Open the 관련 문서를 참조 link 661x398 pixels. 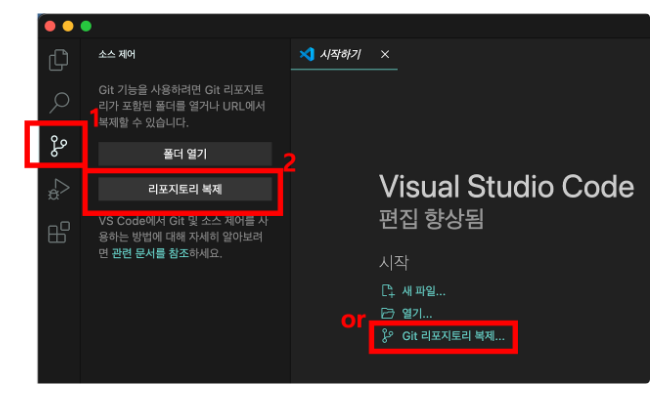click(150, 253)
